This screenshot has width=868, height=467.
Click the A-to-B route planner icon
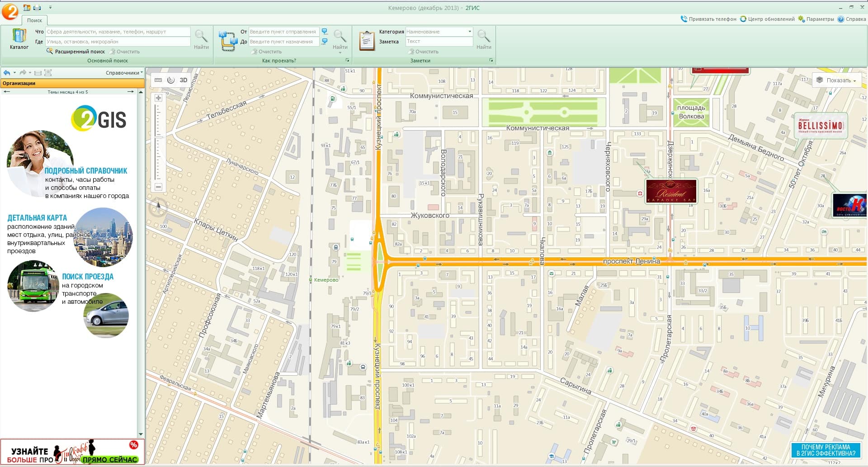[x=227, y=41]
